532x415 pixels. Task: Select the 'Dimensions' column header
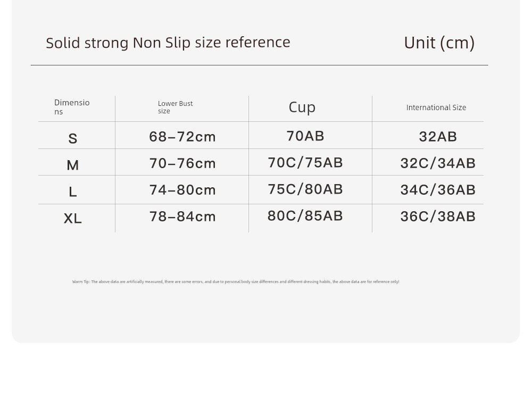tap(72, 107)
